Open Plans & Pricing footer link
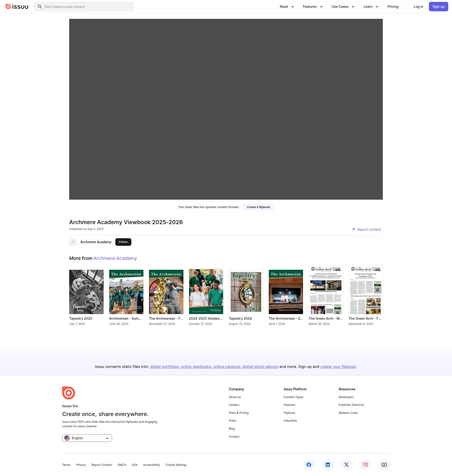Screen dimensions: 452x476 pyautogui.click(x=238, y=413)
